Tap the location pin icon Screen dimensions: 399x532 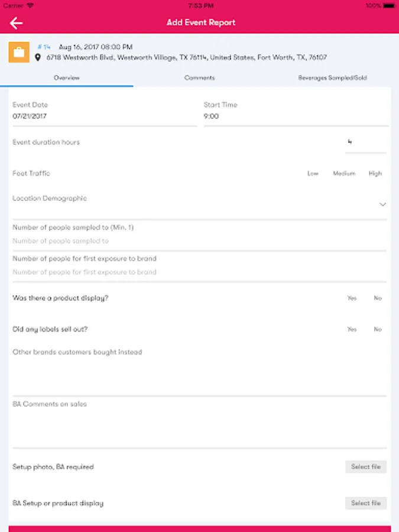tap(38, 58)
